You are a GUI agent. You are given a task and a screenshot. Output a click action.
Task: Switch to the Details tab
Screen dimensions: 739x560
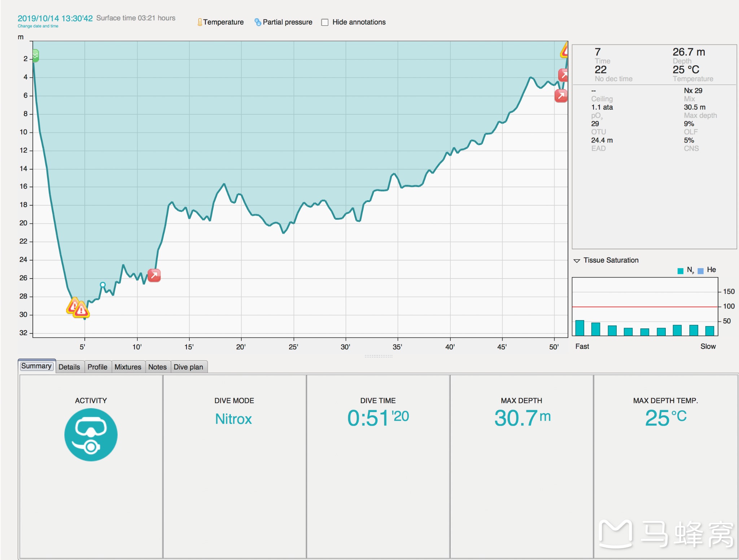(69, 367)
